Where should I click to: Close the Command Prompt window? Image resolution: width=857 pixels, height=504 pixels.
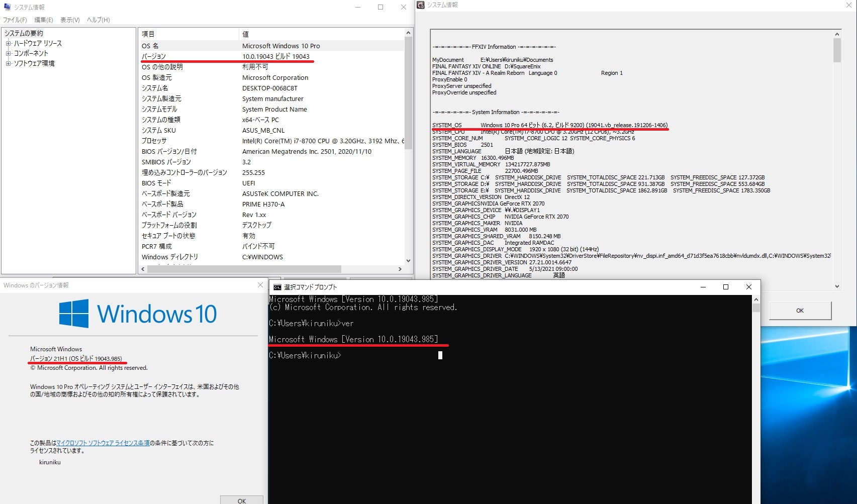749,287
